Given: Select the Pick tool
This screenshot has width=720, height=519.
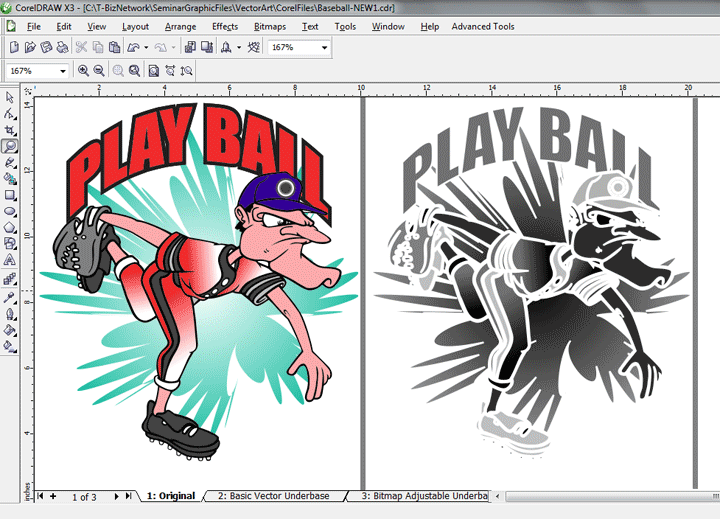Looking at the screenshot, I should [10, 97].
